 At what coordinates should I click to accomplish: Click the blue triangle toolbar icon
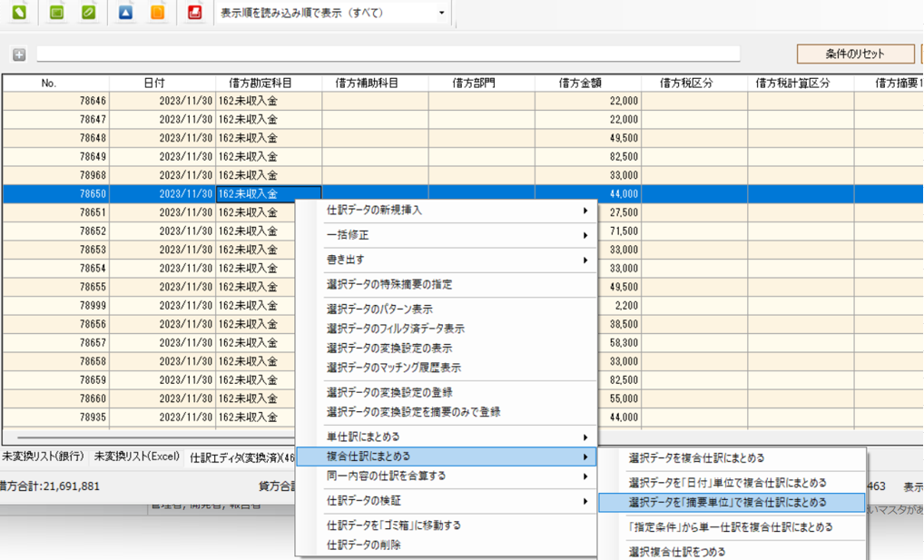tap(125, 12)
